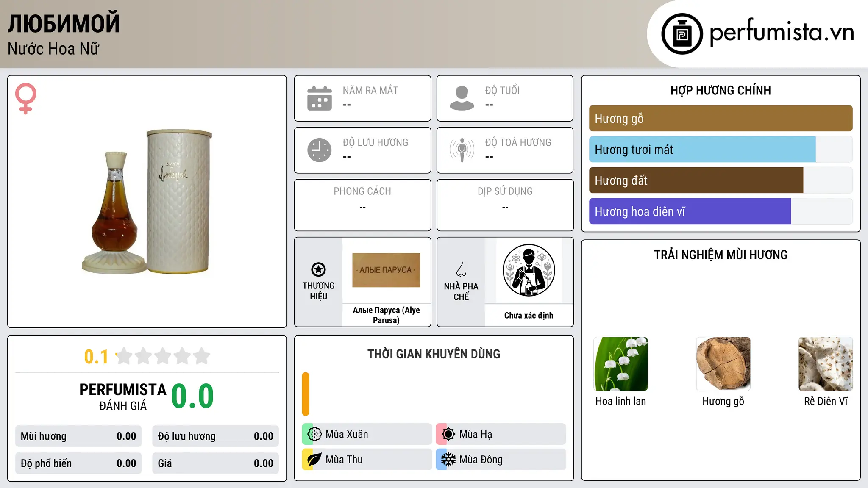Click the Thời gian khuyên dùng heading
This screenshot has height=488, width=868.
[434, 354]
